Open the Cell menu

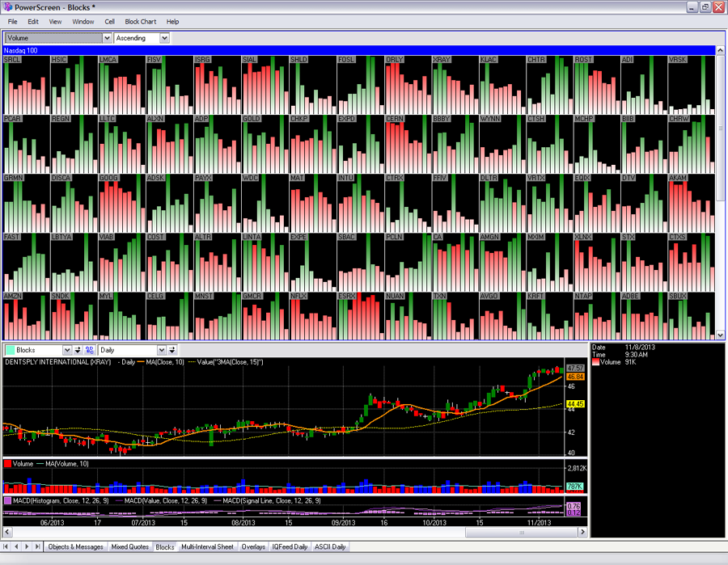coord(109,21)
